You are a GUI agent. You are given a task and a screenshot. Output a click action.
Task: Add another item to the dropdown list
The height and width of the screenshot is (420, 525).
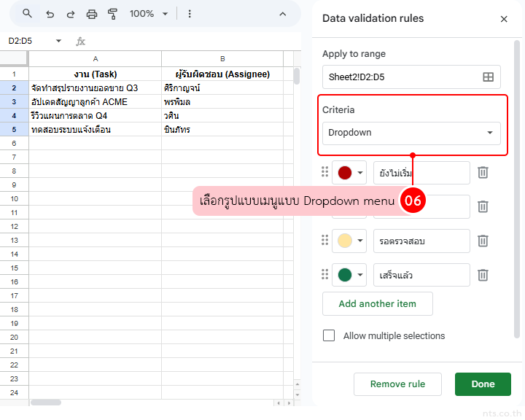(378, 303)
